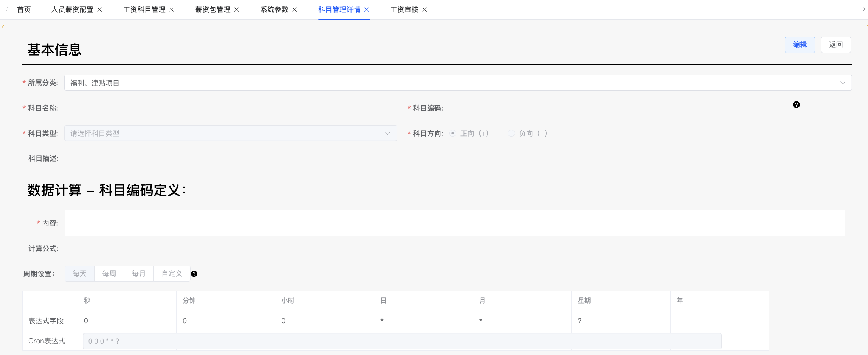Click the ? value in 星期 column
Image resolution: width=868 pixels, height=355 pixels.
coord(580,321)
